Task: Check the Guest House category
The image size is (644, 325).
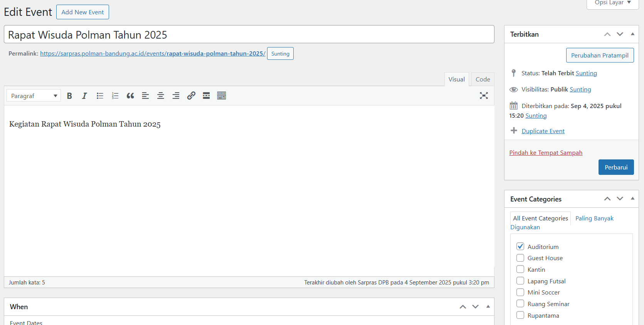Action: [x=520, y=258]
